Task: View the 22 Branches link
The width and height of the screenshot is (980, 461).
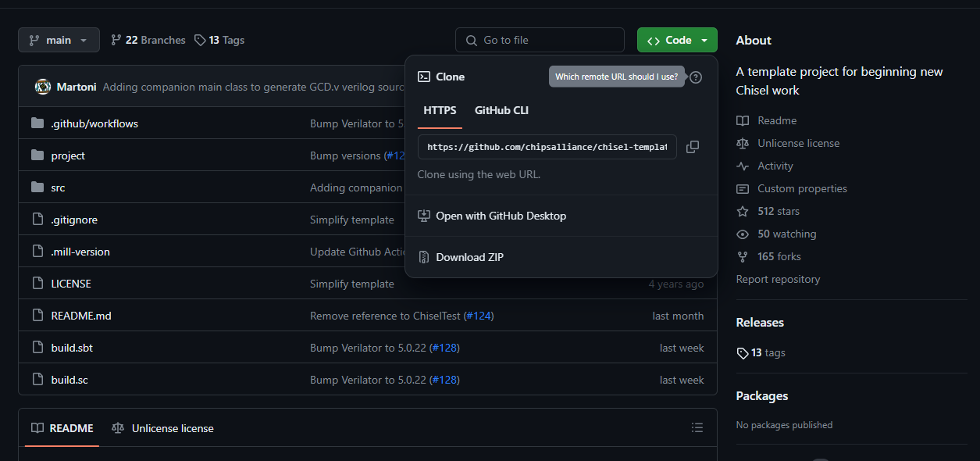Action: (x=148, y=40)
